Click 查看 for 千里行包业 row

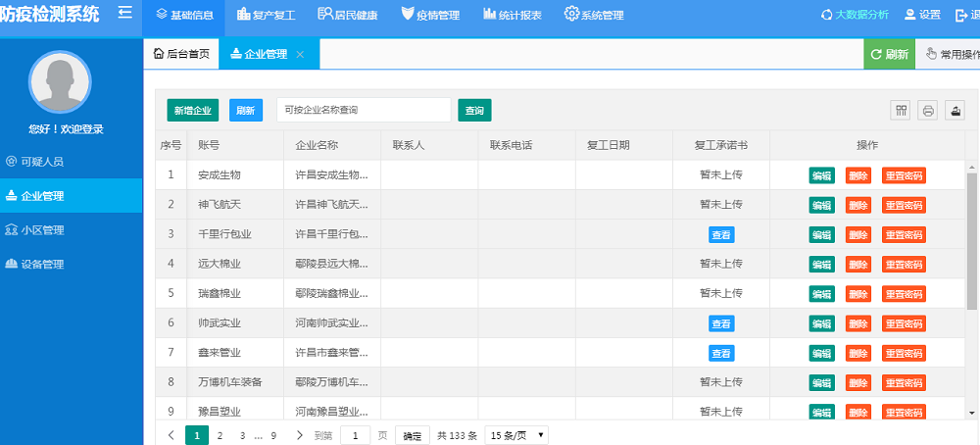[720, 235]
